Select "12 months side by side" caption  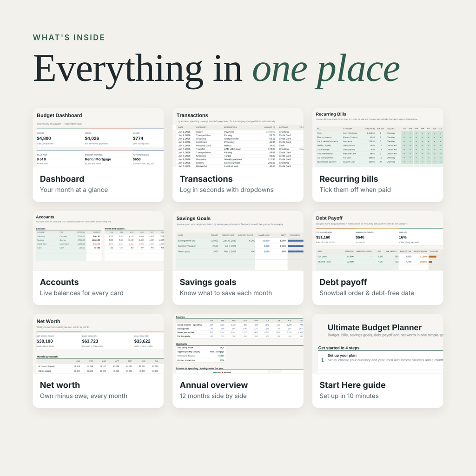coord(213,396)
